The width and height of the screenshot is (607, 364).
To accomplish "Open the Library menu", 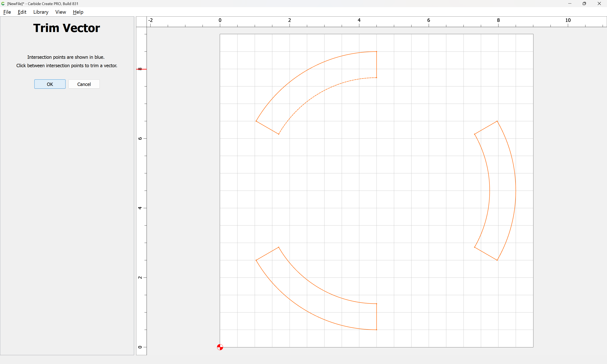I will [41, 12].
